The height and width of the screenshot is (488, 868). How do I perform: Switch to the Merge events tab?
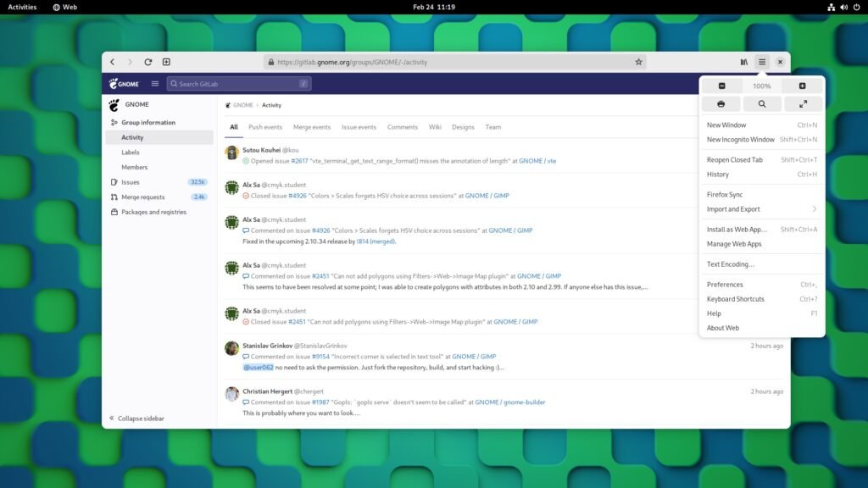click(x=312, y=127)
